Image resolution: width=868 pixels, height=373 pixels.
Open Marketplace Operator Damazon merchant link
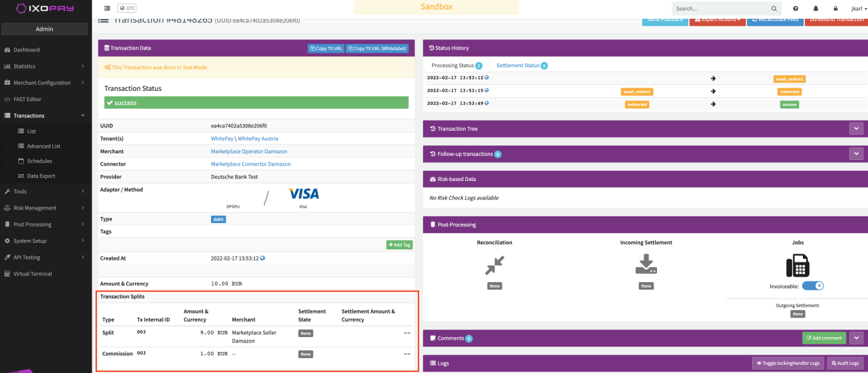249,151
